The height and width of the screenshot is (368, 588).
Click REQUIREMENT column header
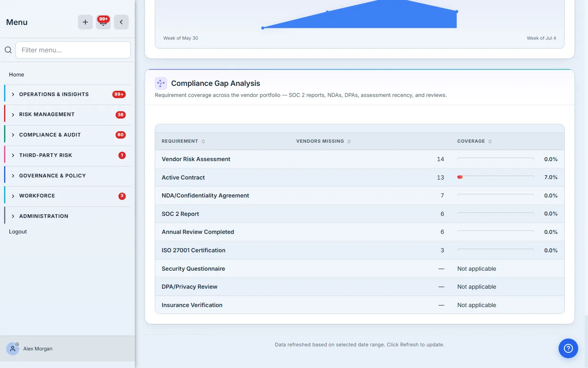[180, 141]
